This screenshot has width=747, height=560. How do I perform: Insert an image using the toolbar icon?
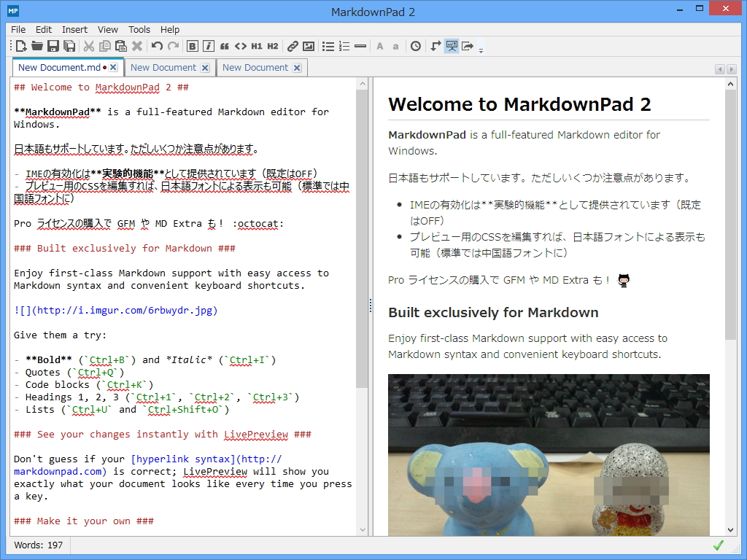(308, 46)
